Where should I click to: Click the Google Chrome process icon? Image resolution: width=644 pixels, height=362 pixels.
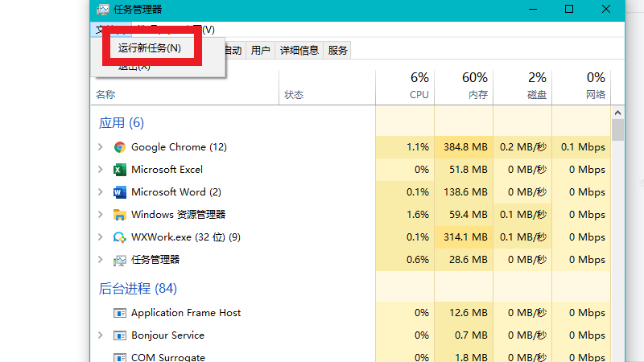[120, 147]
